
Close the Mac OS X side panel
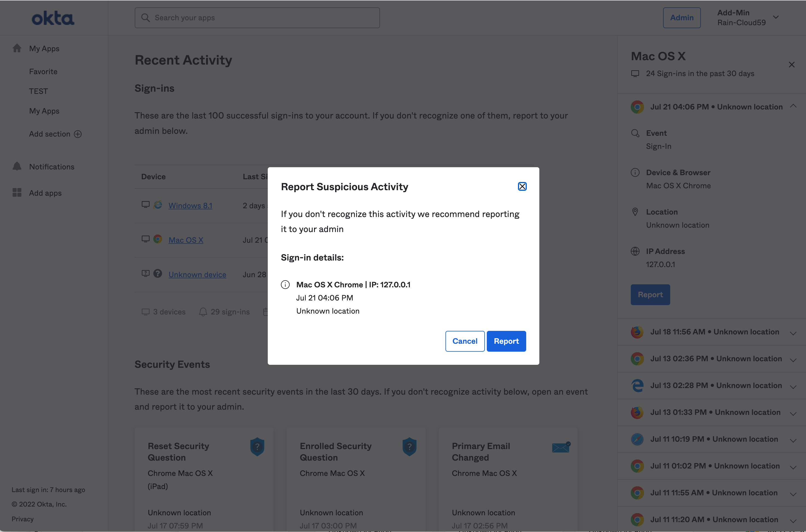(791, 65)
